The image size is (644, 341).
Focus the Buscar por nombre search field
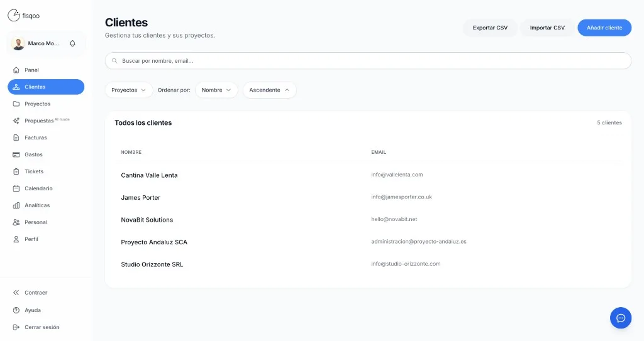tap(368, 61)
